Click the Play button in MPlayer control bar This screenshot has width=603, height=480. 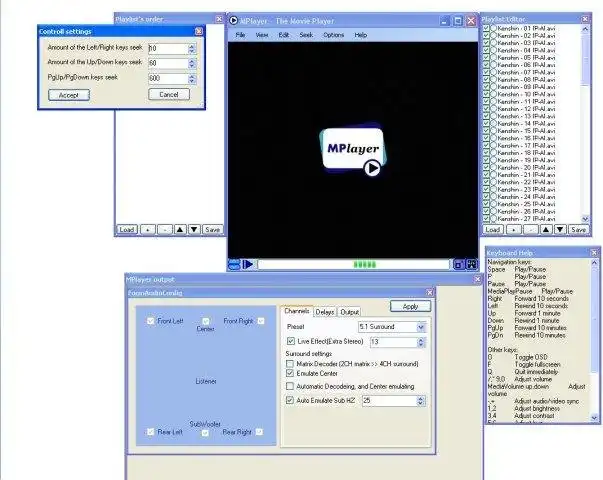point(248,265)
